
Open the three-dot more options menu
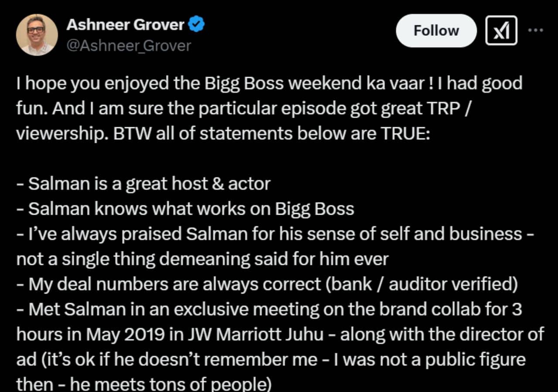[x=535, y=30]
